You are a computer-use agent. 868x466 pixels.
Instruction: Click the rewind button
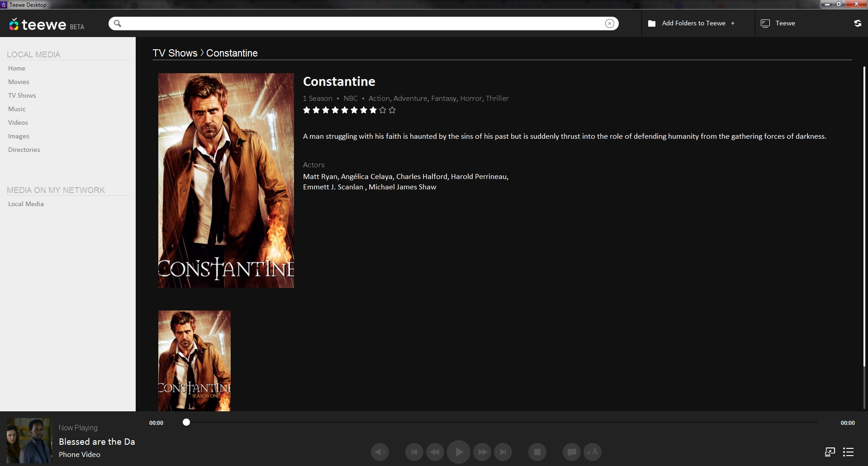click(x=435, y=452)
